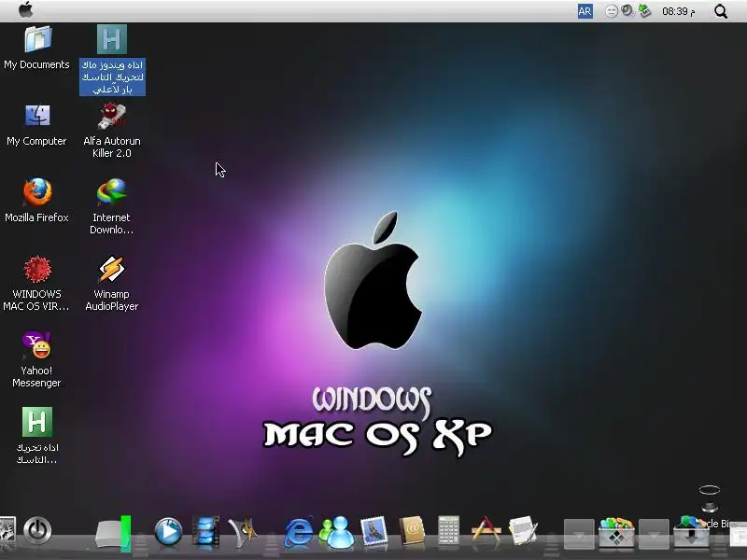Launch Alfa Autorun Killer 2.0
The image size is (747, 560).
point(111,116)
